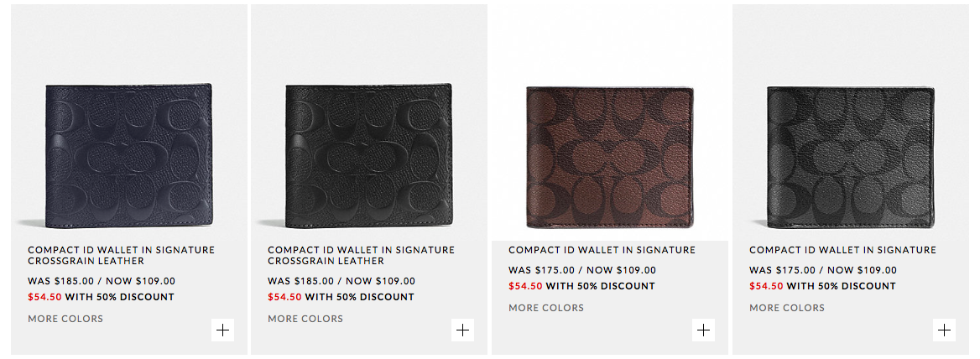Click $54.50 discount price under navy wallet
The image size is (980, 359).
coord(45,297)
